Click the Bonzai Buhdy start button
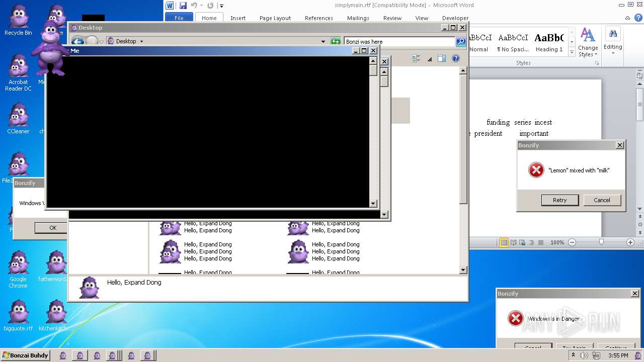644x362 pixels. (25, 355)
